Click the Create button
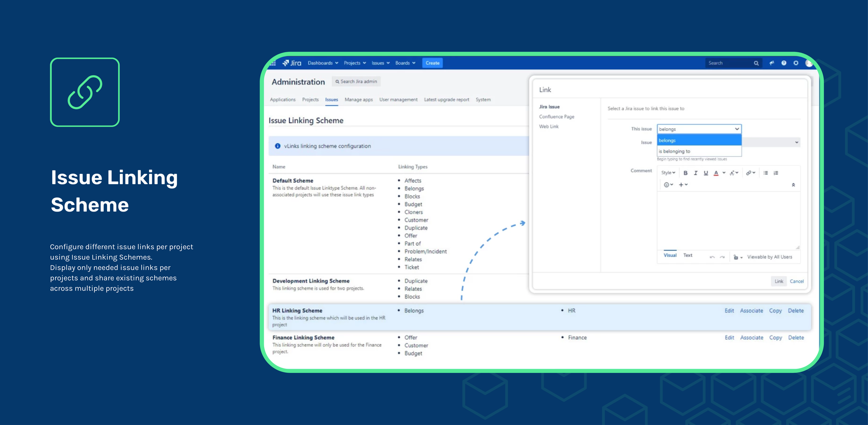Image resolution: width=868 pixels, height=425 pixels. pos(432,63)
